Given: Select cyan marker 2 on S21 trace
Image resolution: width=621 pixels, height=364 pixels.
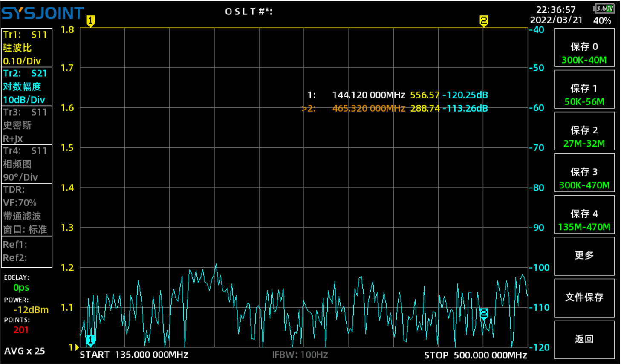Looking at the screenshot, I should point(484,314).
